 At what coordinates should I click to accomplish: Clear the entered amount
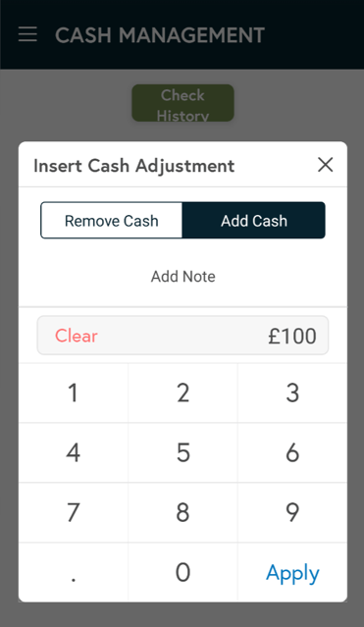[76, 336]
